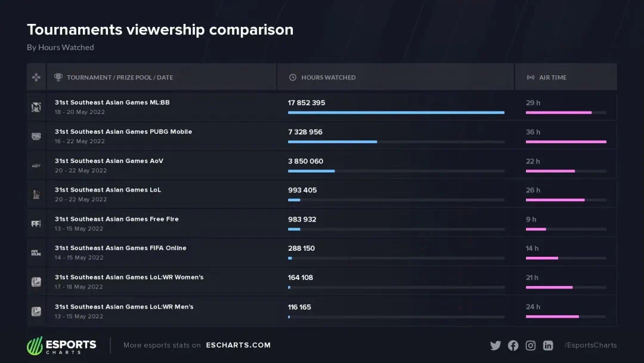Click the PUBG Mobile pink air time bar

click(x=566, y=142)
